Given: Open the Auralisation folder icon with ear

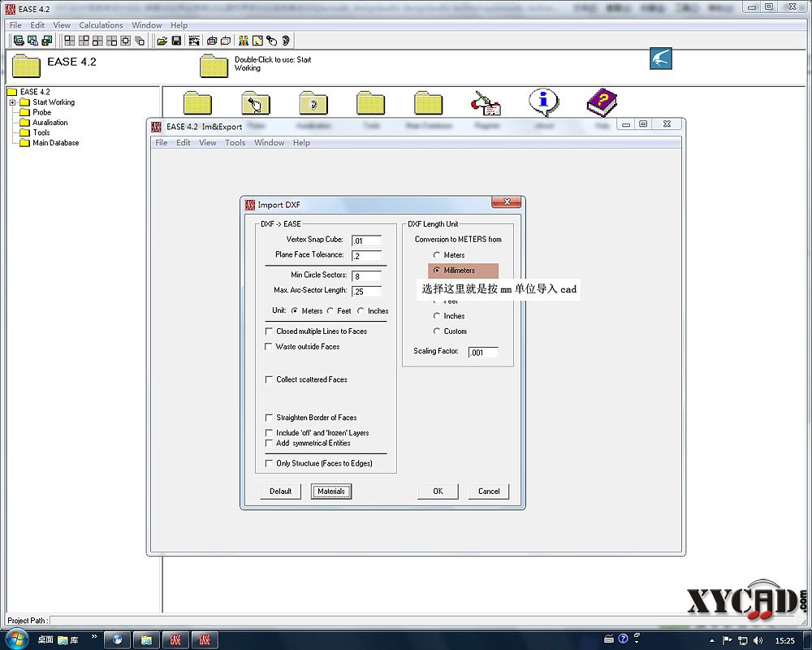Looking at the screenshot, I should coord(313,102).
